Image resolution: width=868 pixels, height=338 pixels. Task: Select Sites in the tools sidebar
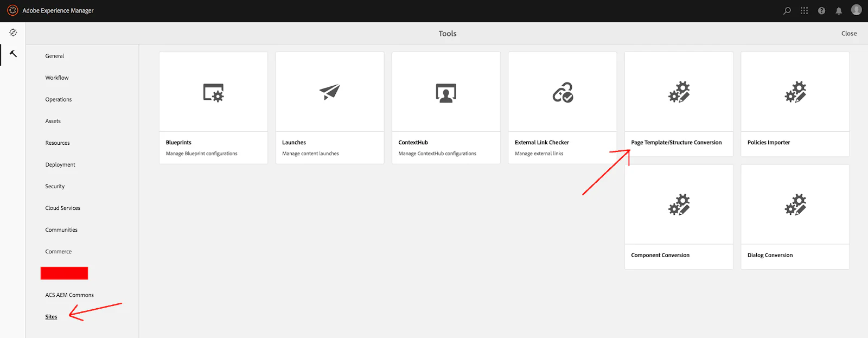click(51, 316)
